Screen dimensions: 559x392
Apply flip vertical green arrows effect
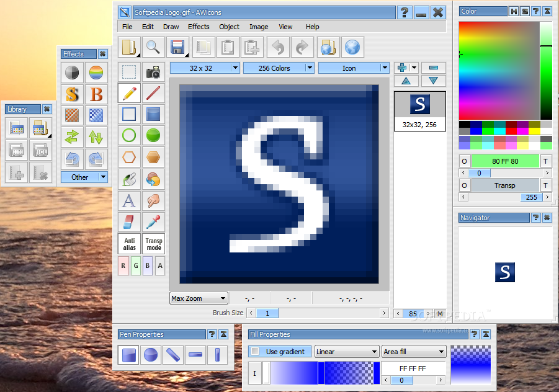click(x=96, y=137)
